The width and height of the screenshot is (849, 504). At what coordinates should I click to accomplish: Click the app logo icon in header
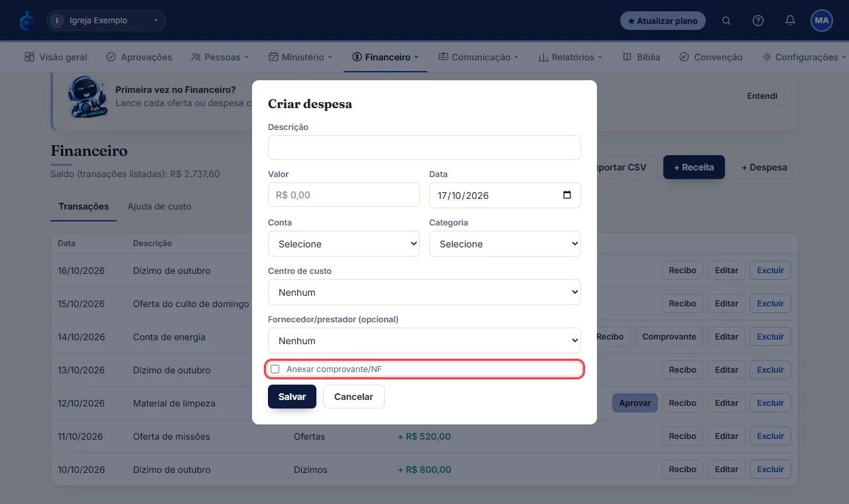click(x=27, y=21)
